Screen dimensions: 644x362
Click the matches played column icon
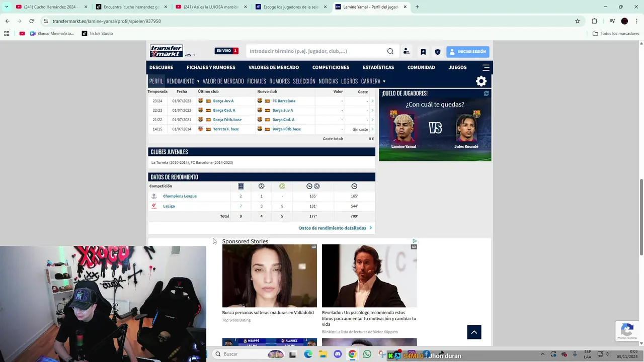(x=240, y=186)
